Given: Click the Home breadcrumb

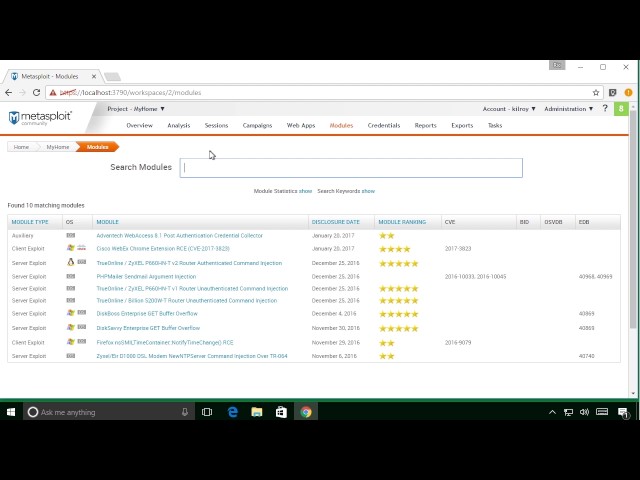Looking at the screenshot, I should (x=21, y=147).
